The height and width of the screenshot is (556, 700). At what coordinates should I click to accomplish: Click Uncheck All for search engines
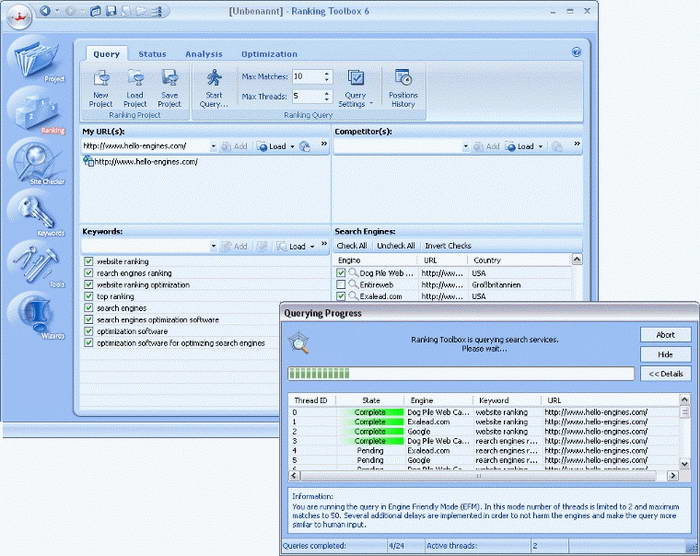pyautogui.click(x=396, y=246)
